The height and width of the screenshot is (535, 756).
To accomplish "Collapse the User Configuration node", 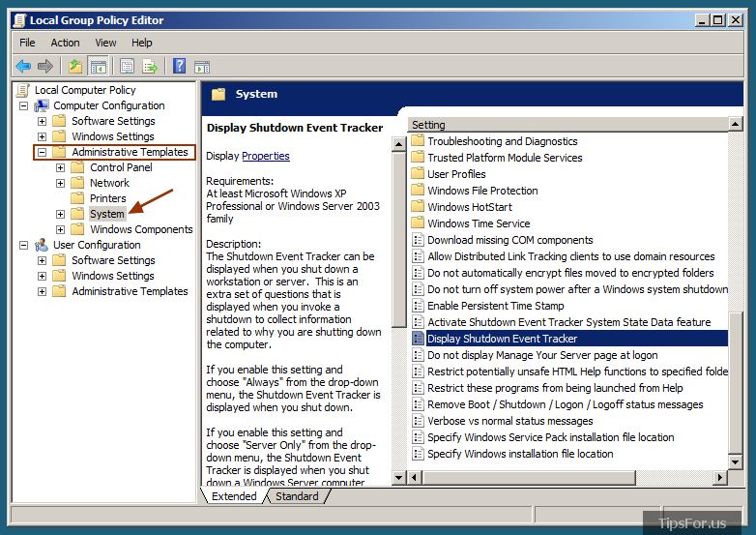I will [x=23, y=245].
